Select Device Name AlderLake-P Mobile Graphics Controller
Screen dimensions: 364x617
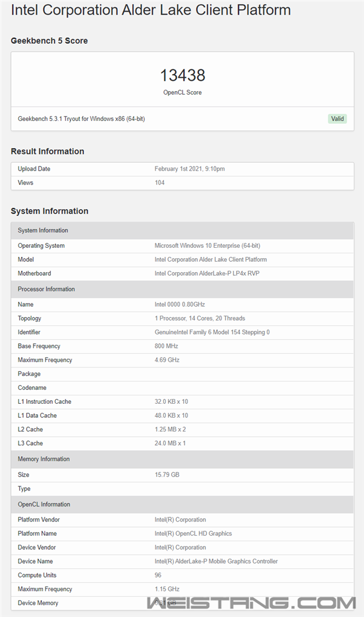pyautogui.click(x=216, y=562)
